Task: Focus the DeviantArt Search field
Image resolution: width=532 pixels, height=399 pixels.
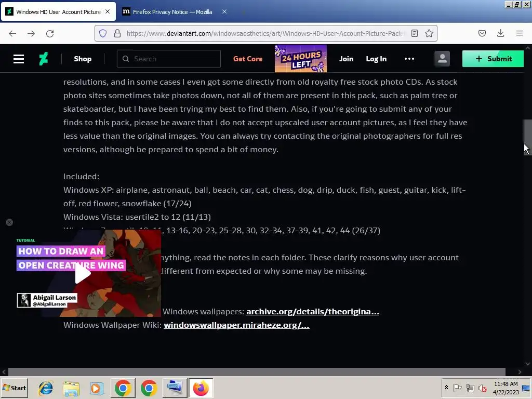Action: click(x=169, y=59)
